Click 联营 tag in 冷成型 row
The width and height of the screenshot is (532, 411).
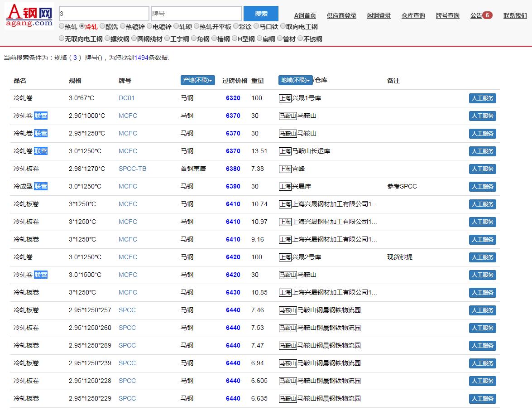(41, 187)
